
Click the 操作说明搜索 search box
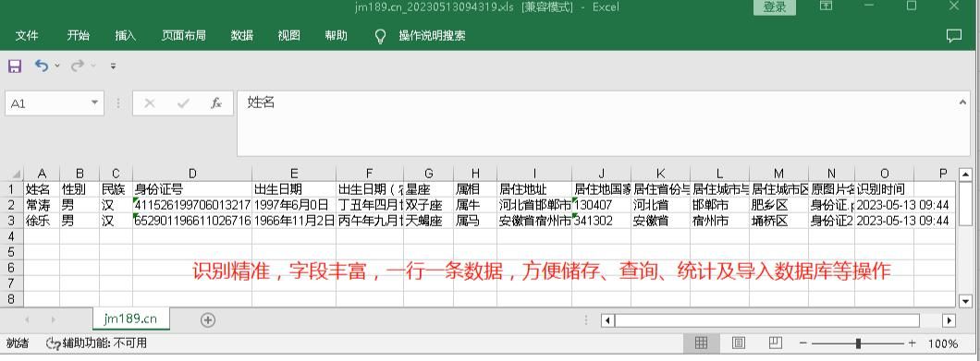point(432,36)
